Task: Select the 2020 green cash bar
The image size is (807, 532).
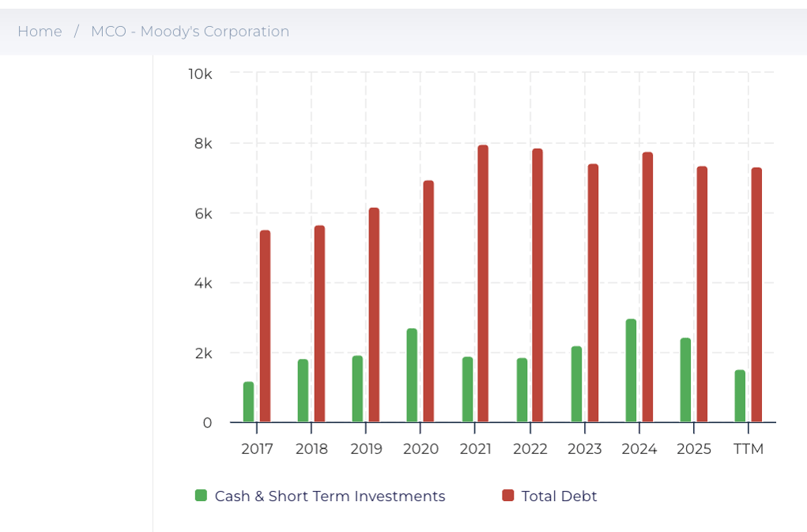Action: 412,375
